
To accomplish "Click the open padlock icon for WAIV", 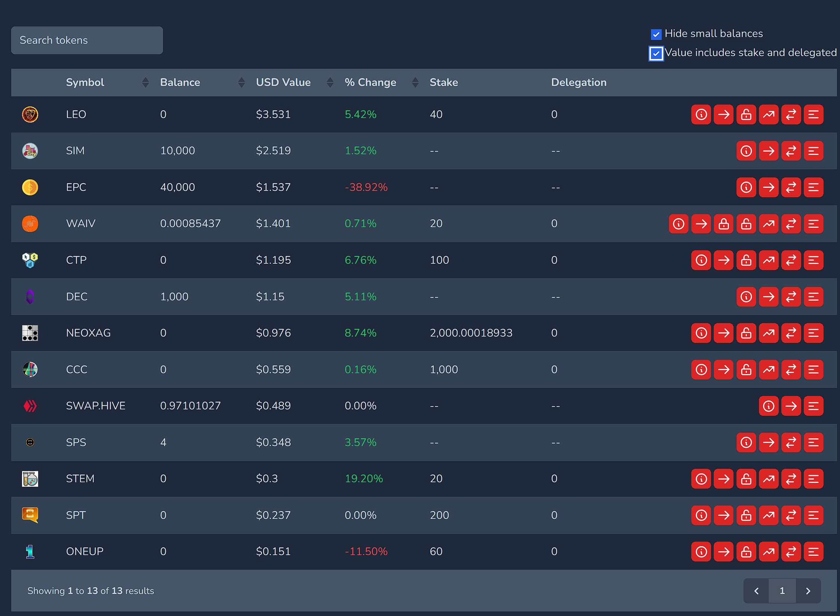I will point(746,224).
